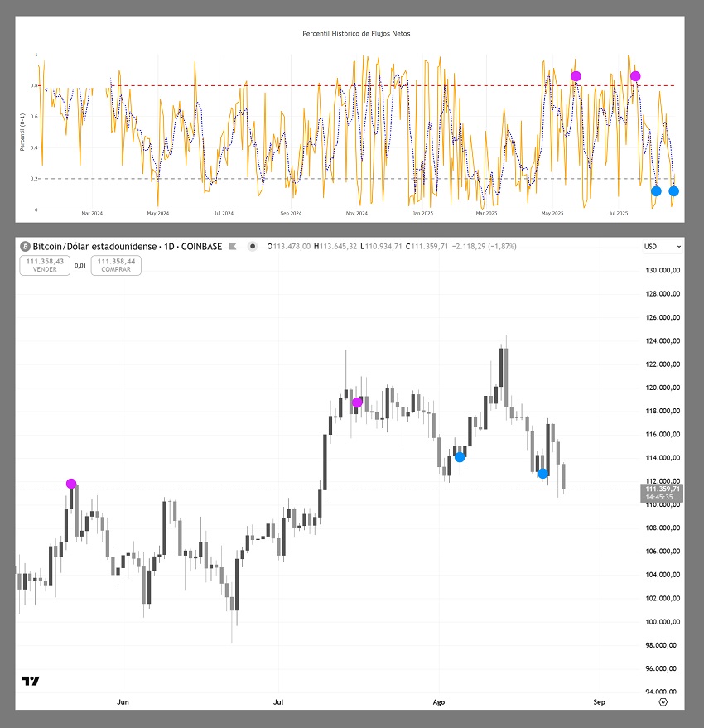Screen dimensions: 704x728
Task: Click the 0.8 tick on the percentile axis
Action: (34, 85)
